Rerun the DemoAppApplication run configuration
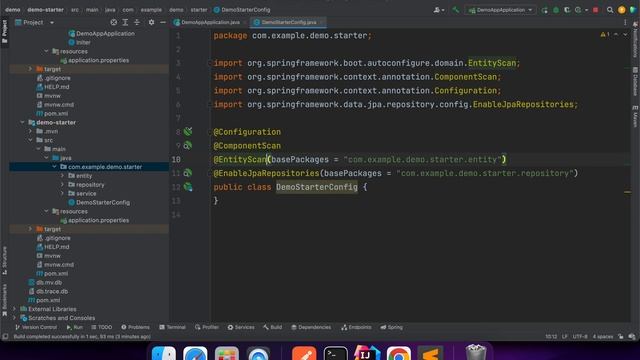This screenshot has width=640, height=360. tap(544, 10)
